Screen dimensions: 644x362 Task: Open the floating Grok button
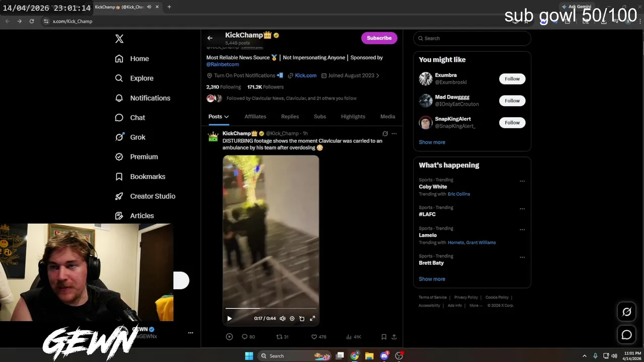coord(626,312)
